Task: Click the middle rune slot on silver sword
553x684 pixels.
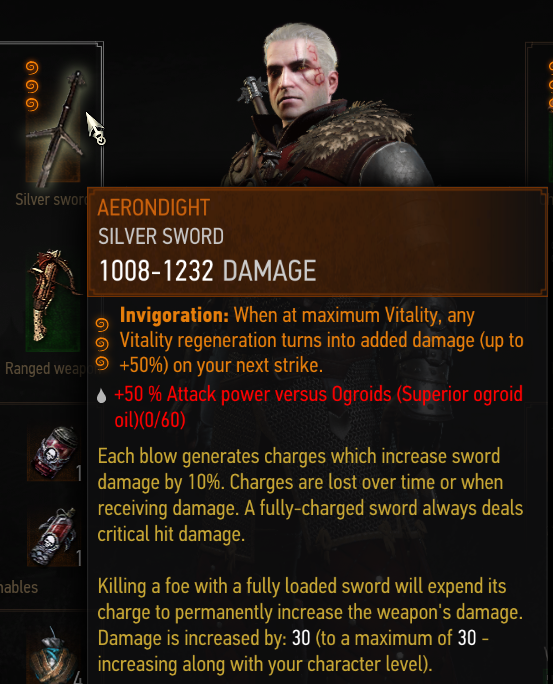Action: (32, 86)
